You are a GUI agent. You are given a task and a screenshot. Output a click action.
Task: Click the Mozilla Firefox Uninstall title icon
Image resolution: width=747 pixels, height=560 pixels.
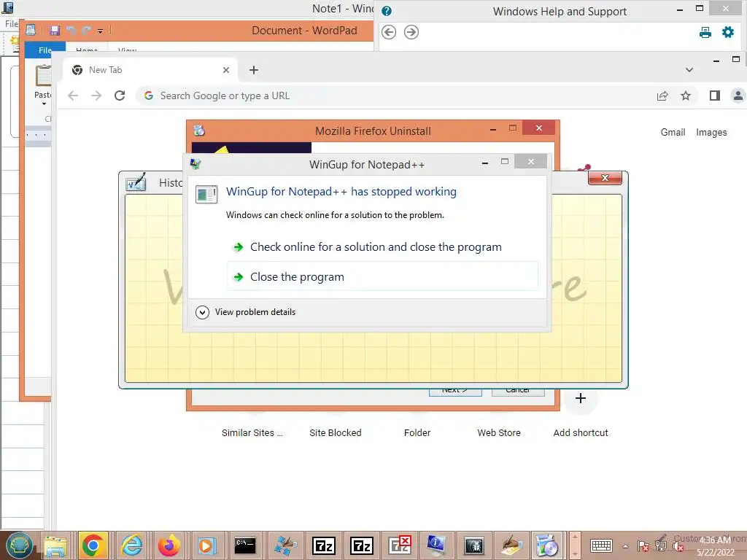tap(199, 131)
